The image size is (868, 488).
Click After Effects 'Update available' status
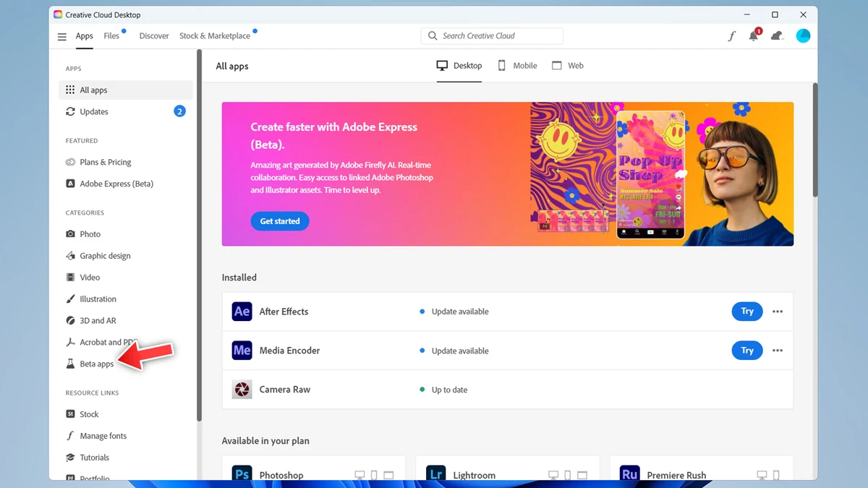454,312
